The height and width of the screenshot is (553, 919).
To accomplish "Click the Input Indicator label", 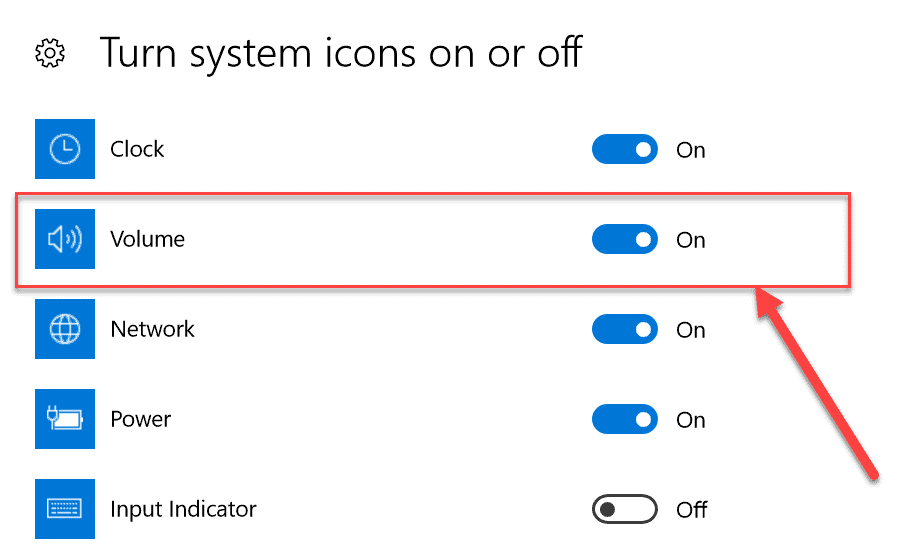I will tap(183, 509).
